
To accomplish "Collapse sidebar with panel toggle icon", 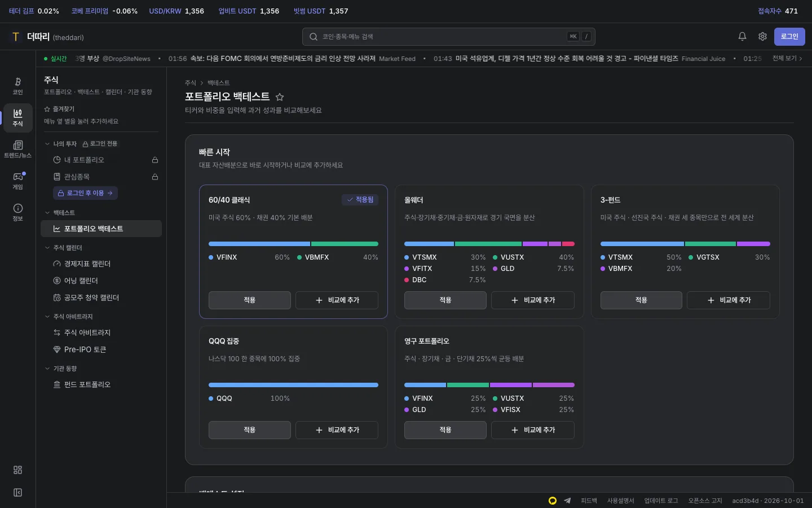I will pos(17,492).
